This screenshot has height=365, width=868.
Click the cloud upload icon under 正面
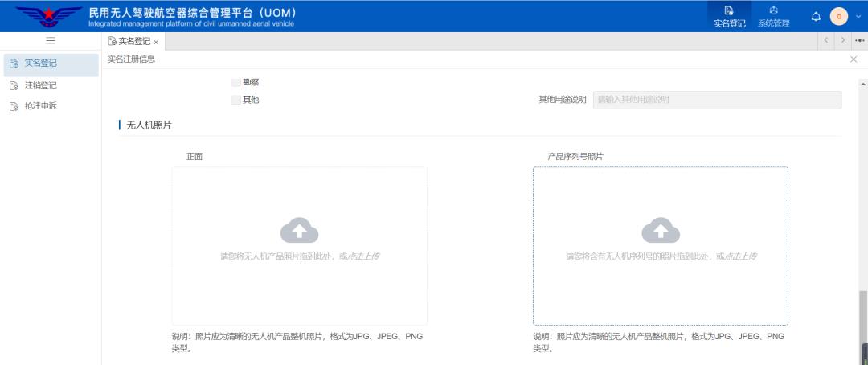(x=300, y=231)
